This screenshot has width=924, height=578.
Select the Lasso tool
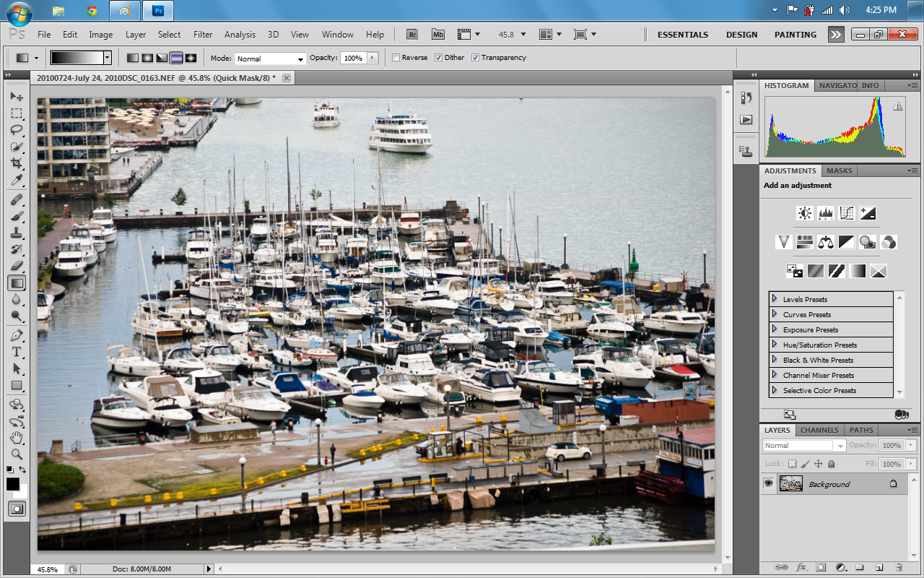click(x=17, y=131)
